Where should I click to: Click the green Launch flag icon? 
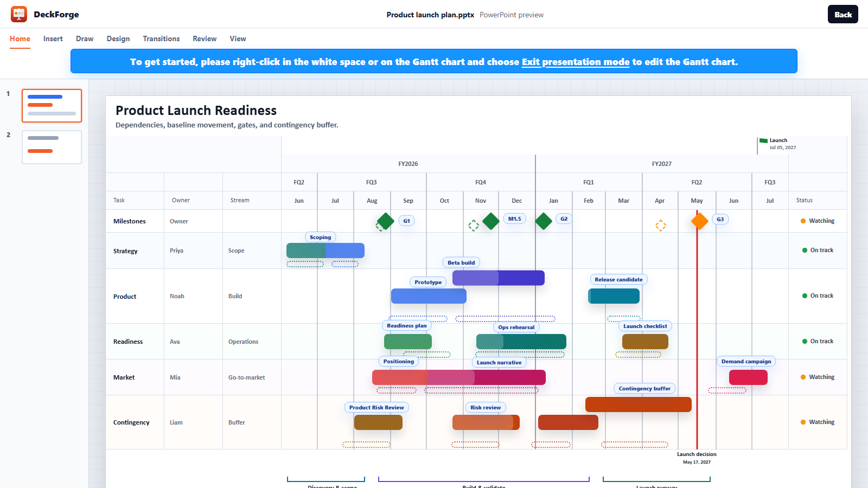tap(763, 140)
